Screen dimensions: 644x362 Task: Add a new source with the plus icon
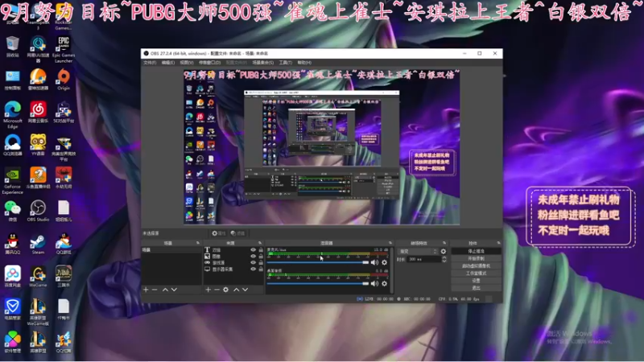click(x=208, y=290)
